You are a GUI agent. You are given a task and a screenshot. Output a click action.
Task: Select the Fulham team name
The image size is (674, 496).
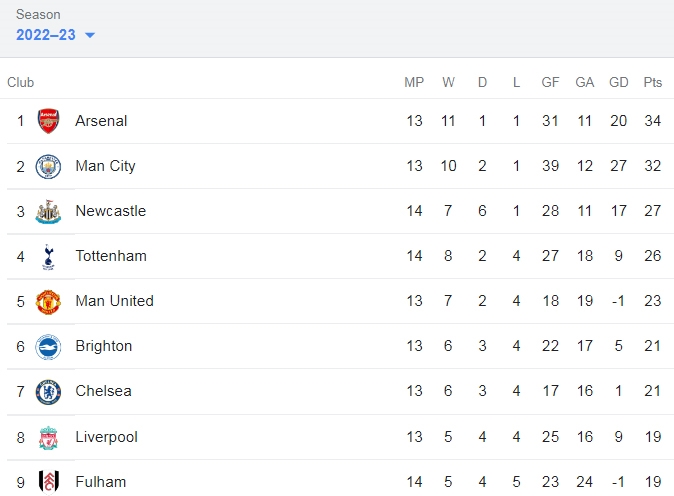pos(101,482)
